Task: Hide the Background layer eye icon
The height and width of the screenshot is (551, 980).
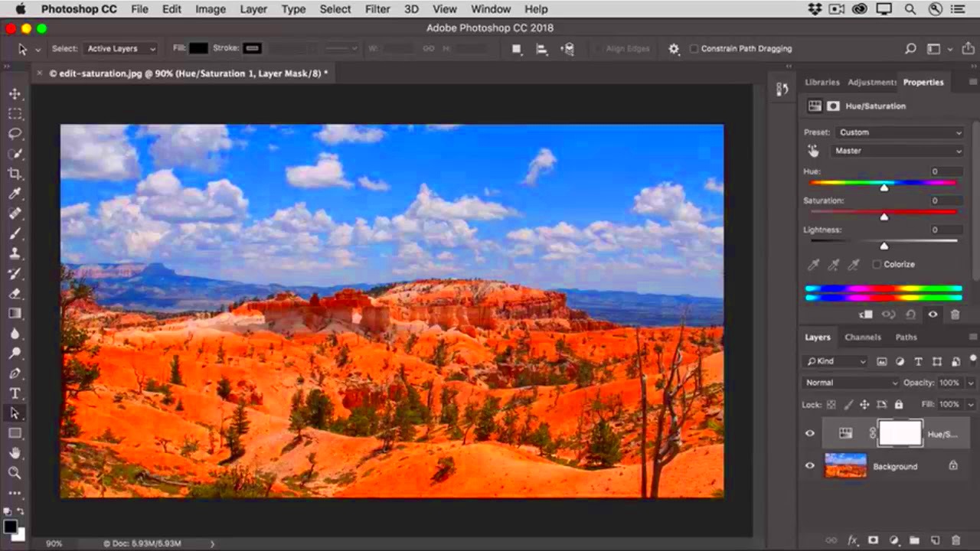Action: tap(810, 466)
